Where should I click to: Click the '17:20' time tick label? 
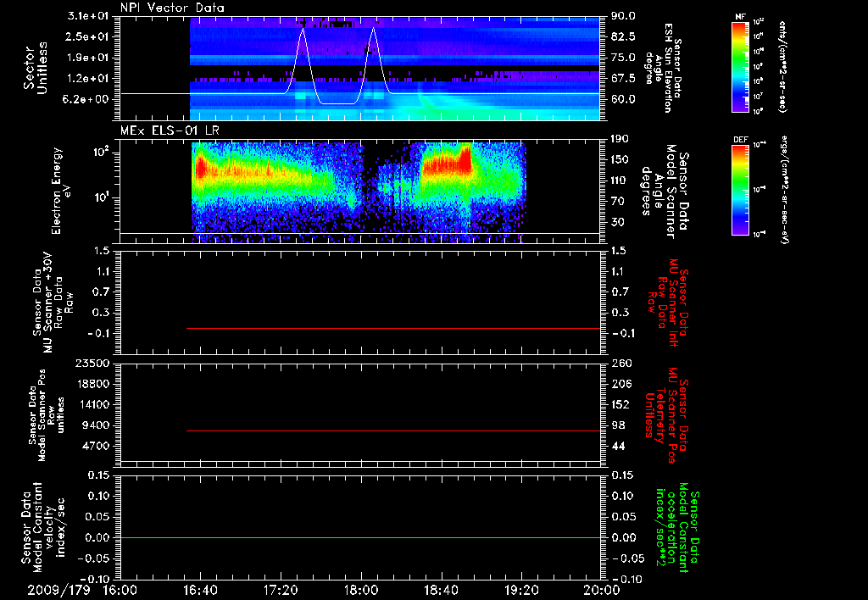click(x=281, y=590)
